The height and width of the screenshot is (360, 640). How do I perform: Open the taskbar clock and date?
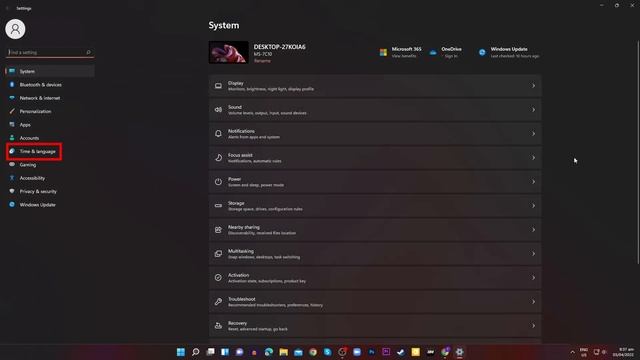(x=623, y=352)
